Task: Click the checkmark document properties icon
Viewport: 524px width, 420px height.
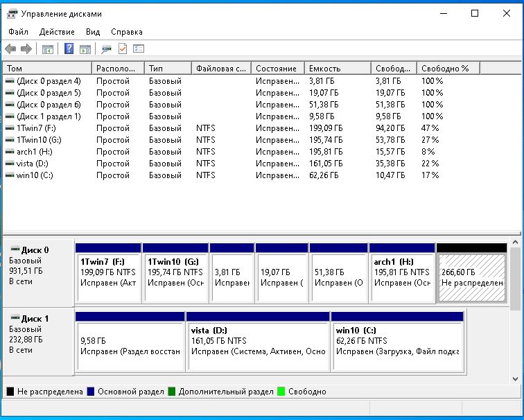Action: pos(123,49)
